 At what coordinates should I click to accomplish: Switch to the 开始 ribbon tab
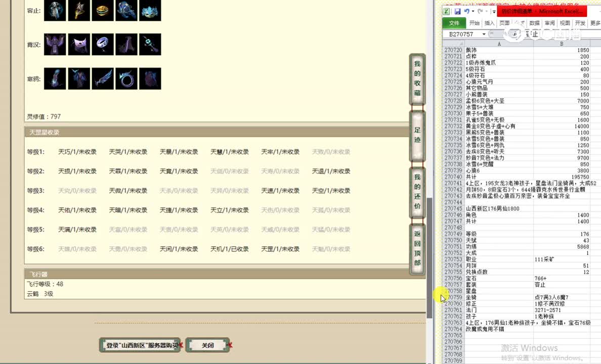[474, 23]
